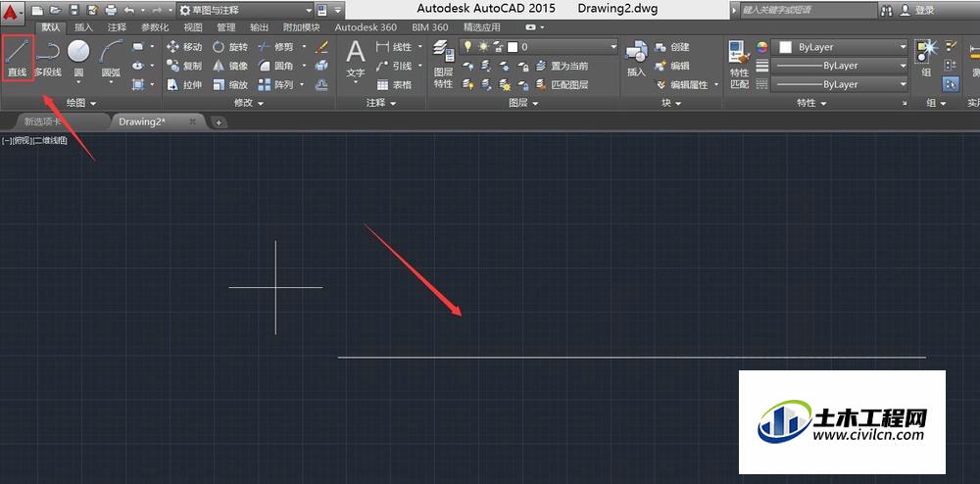Click the 创建 (Create block) icon
980x484 pixels.
coord(672,47)
